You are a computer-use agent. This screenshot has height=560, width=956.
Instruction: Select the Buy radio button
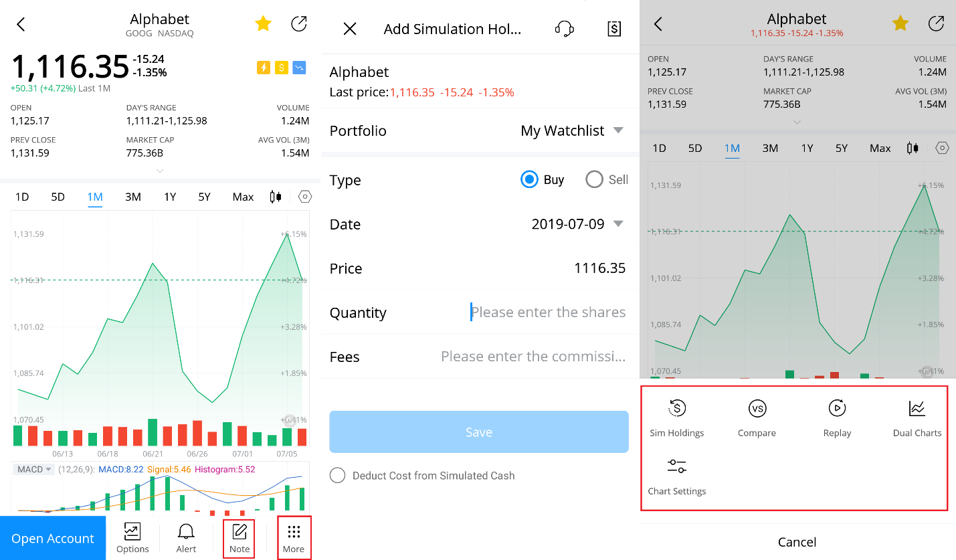click(x=529, y=179)
